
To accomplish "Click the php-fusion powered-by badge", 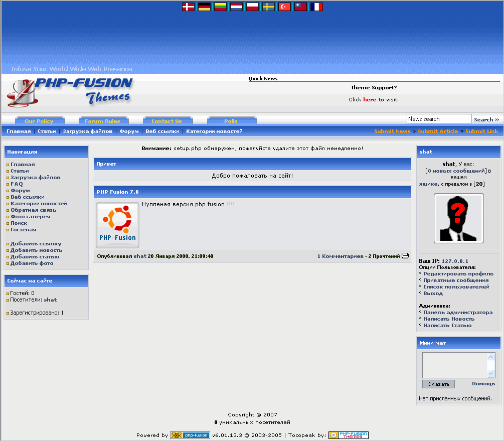I will 190,435.
